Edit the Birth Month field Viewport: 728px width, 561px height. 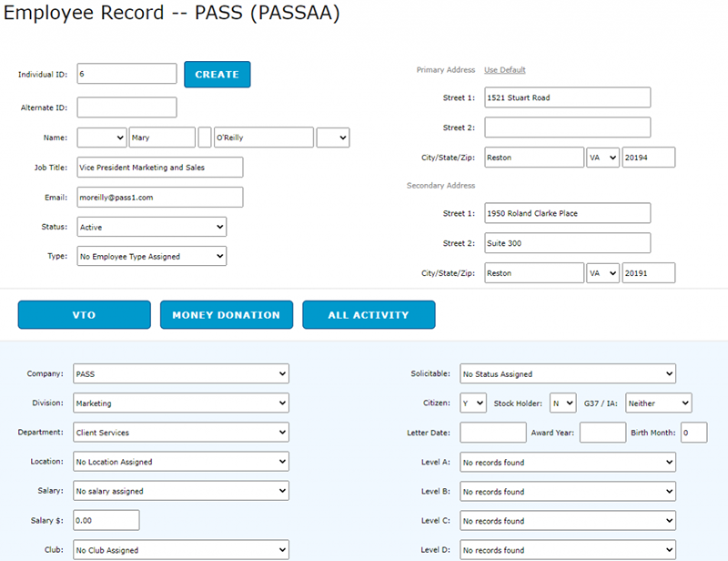coord(694,433)
